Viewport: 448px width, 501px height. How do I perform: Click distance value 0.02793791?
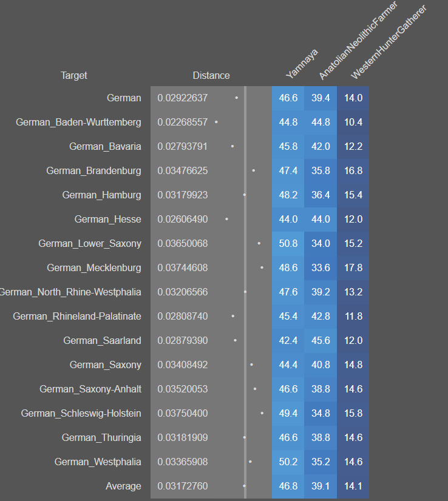tap(183, 146)
